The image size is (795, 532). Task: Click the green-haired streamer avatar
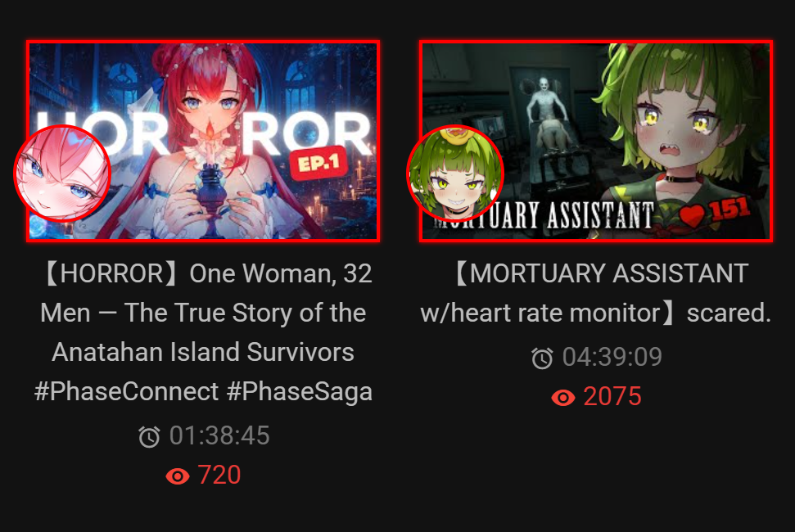(x=455, y=174)
